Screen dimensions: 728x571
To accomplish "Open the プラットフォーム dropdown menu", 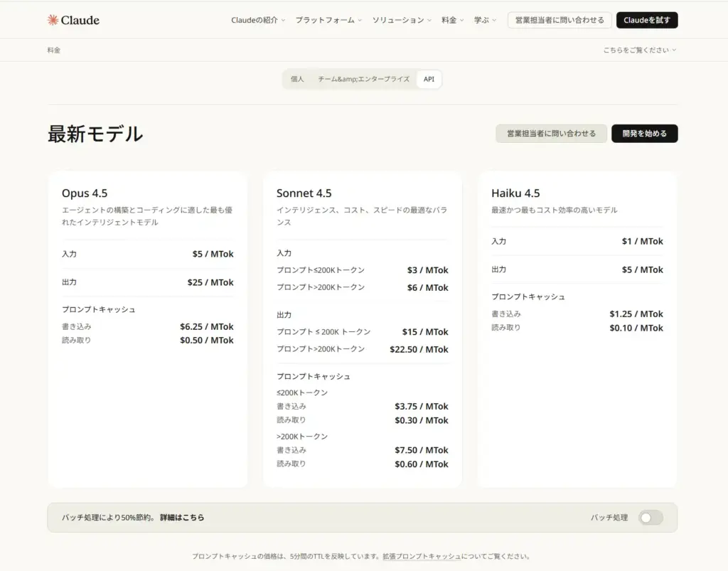I will click(x=328, y=21).
